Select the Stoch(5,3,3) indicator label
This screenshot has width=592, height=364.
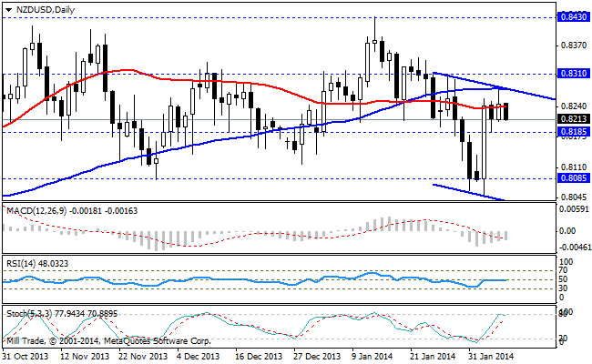coord(62,313)
